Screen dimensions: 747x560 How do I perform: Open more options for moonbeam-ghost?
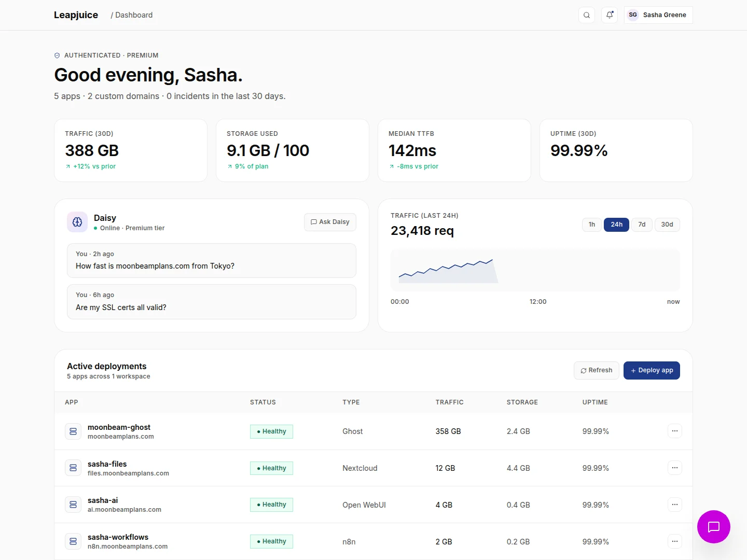675,431
